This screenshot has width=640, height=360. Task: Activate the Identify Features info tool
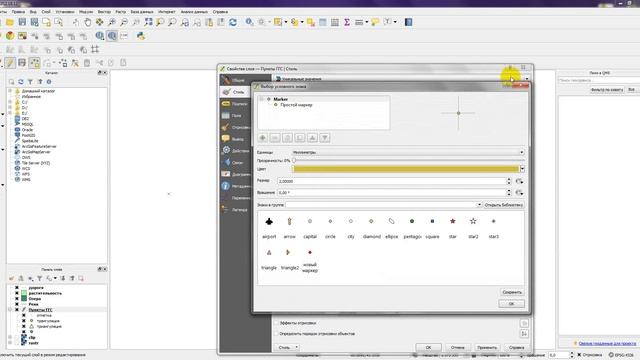tap(249, 22)
